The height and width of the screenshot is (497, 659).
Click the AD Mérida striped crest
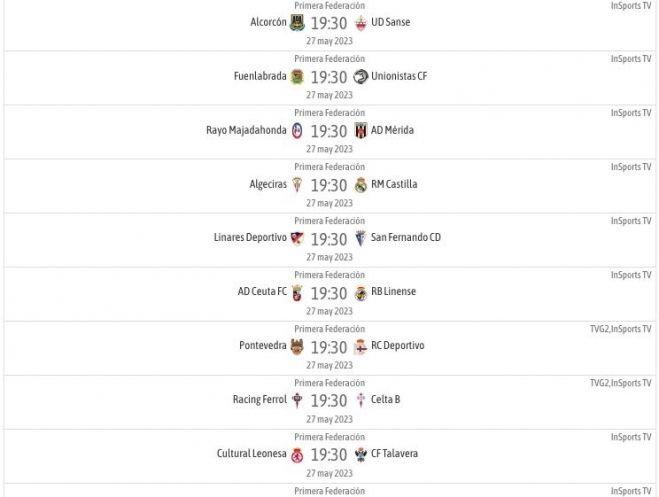(361, 131)
